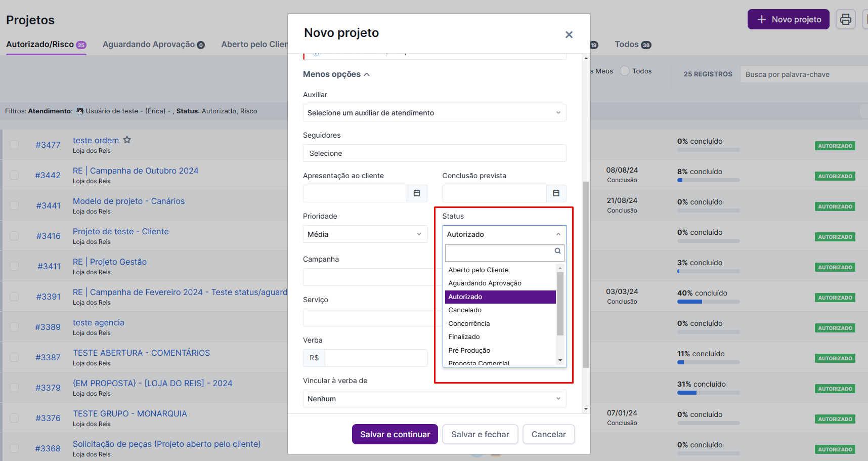Image resolution: width=868 pixels, height=461 pixels.
Task: Open calendar for Apresentação ao cliente
Action: pyautogui.click(x=417, y=193)
